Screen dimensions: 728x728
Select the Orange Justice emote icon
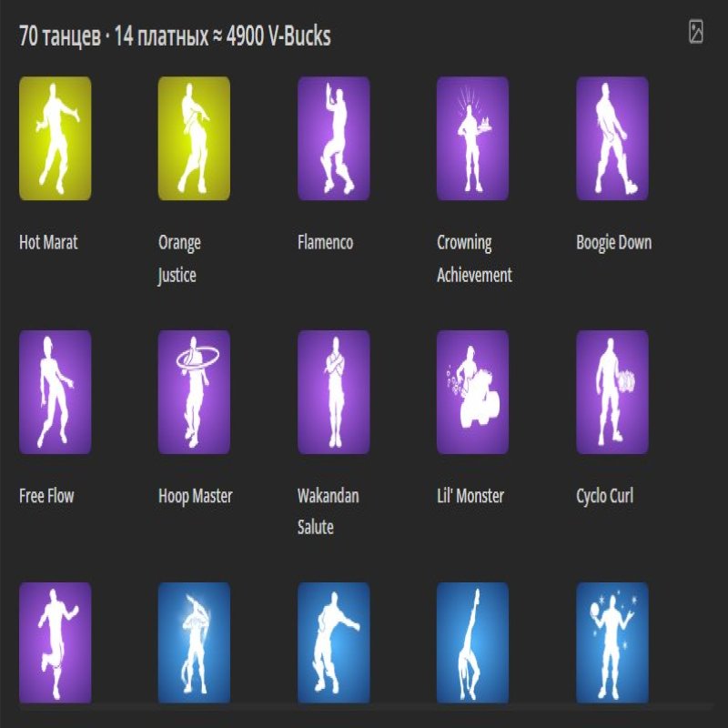point(194,138)
